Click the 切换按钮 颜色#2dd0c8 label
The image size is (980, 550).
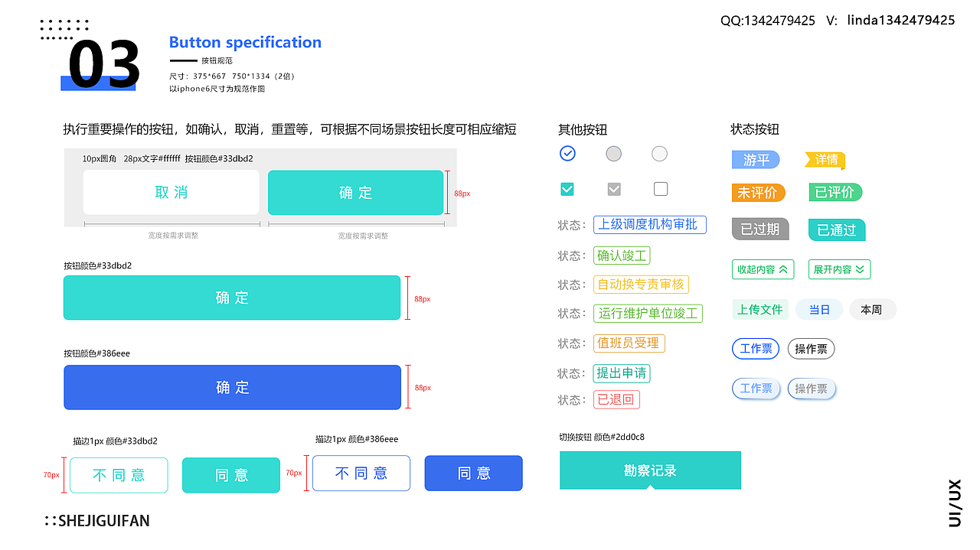[x=602, y=437]
